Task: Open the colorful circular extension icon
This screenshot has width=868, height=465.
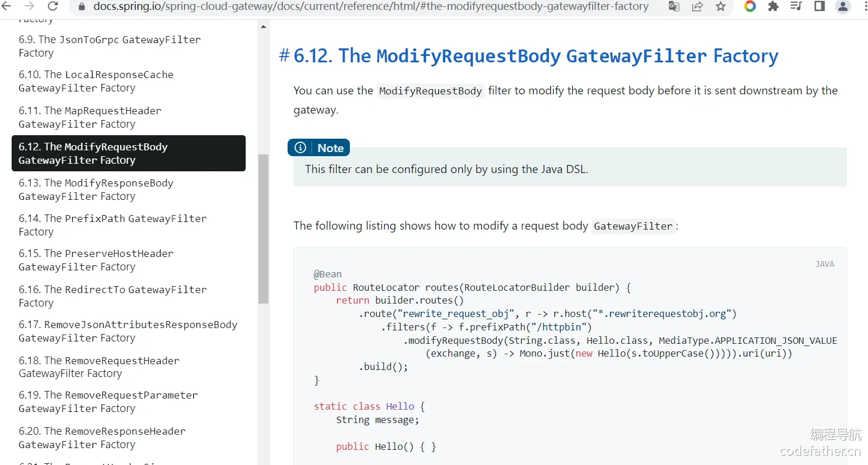Action: tap(750, 6)
